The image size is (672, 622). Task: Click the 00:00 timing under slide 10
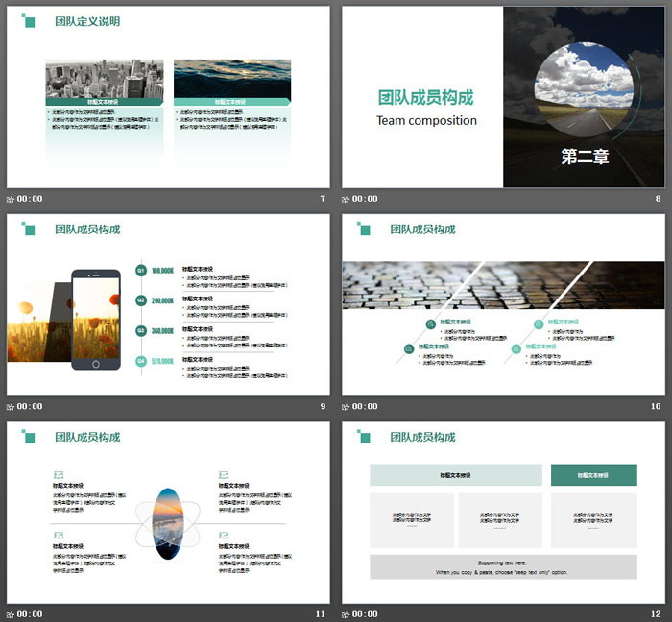[365, 406]
